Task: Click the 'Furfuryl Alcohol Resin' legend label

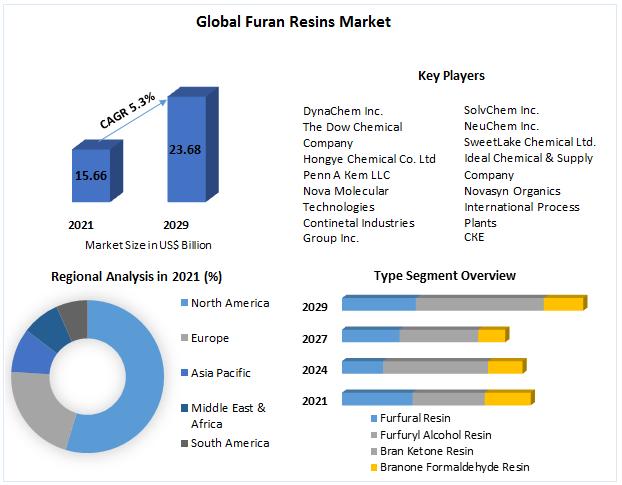Action: tap(436, 435)
